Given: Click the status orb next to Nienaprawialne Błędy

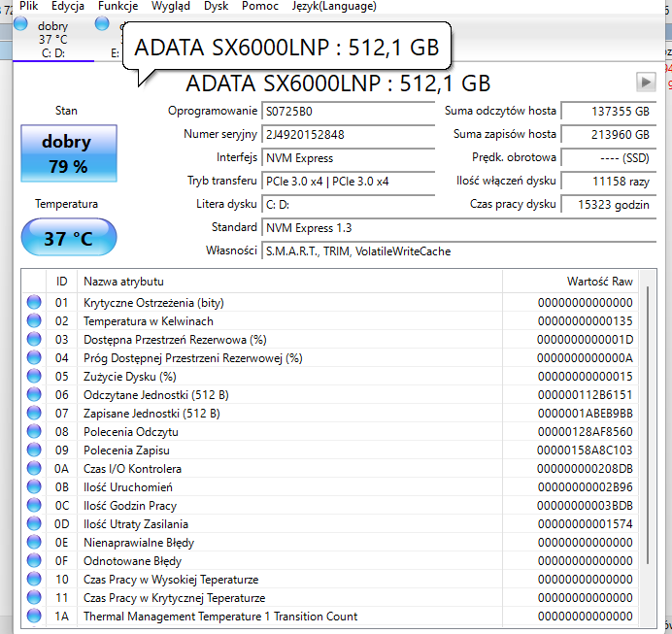Looking at the screenshot, I should 35,543.
